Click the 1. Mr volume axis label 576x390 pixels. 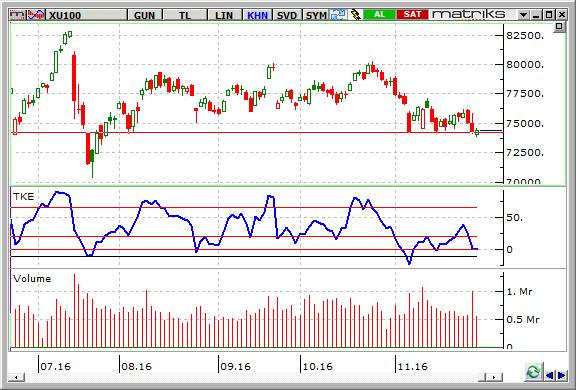519,292
